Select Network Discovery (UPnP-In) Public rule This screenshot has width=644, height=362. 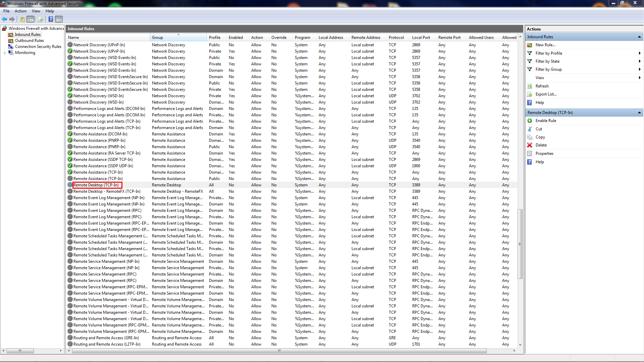292,45
